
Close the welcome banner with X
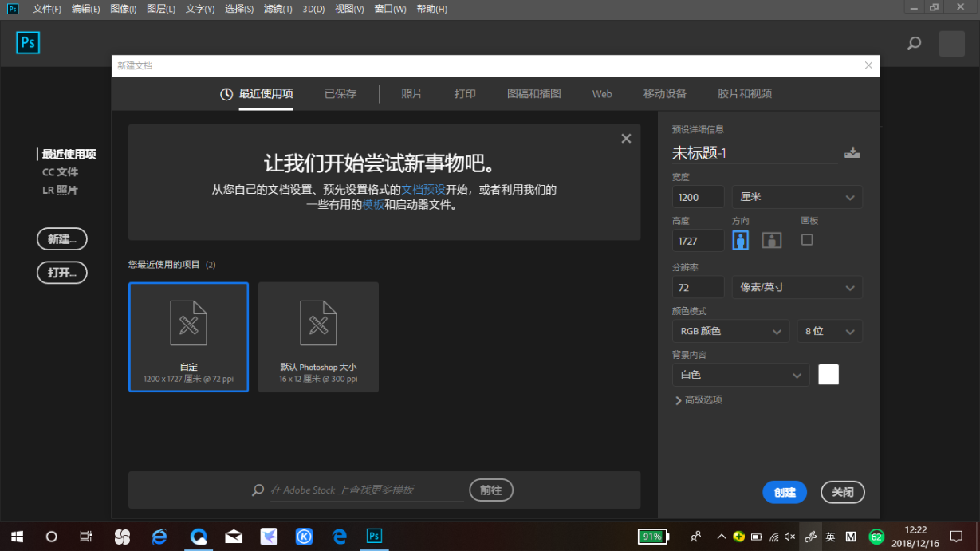(626, 139)
